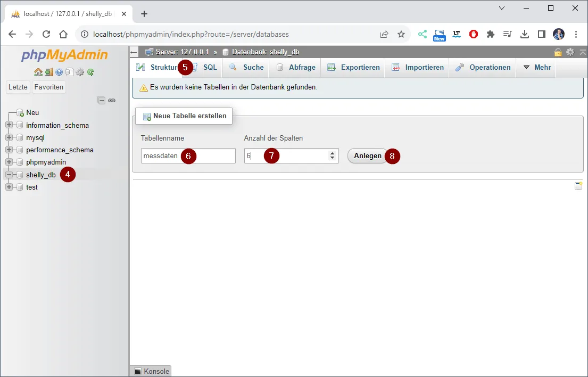The height and width of the screenshot is (377, 588).
Task: Open the Mehr dropdown menu
Action: click(536, 68)
